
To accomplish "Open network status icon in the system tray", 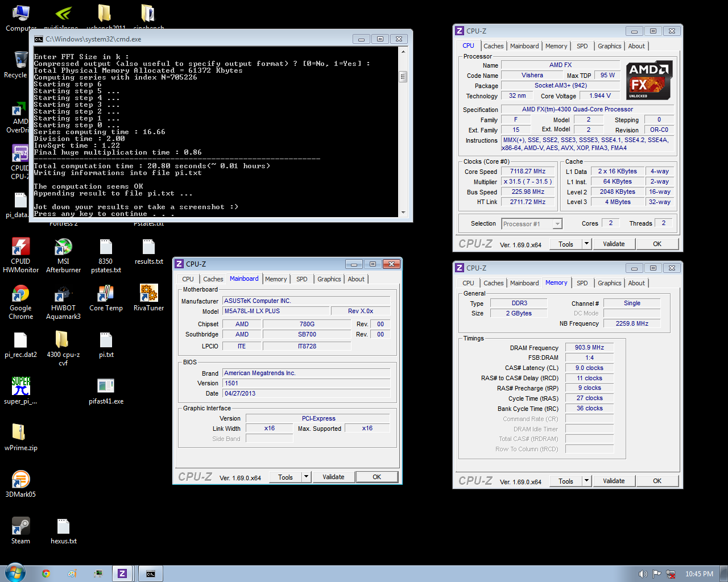I will point(671,574).
